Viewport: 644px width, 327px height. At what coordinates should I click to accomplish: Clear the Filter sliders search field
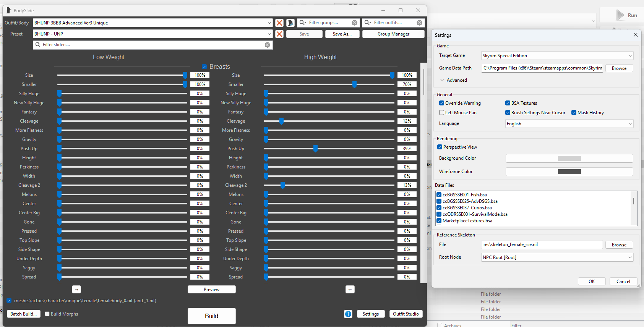coord(268,45)
